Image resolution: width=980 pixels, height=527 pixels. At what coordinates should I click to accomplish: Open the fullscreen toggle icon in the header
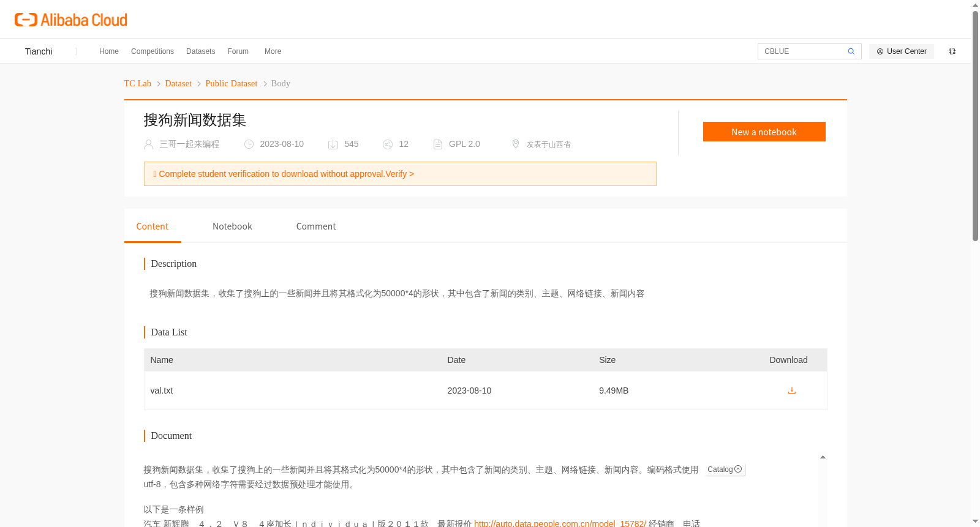(x=952, y=51)
